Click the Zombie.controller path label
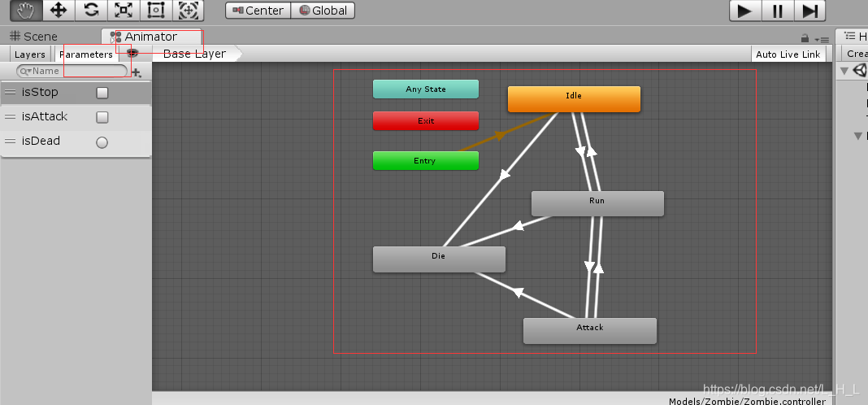Viewport: 868px width, 405px height. click(748, 401)
